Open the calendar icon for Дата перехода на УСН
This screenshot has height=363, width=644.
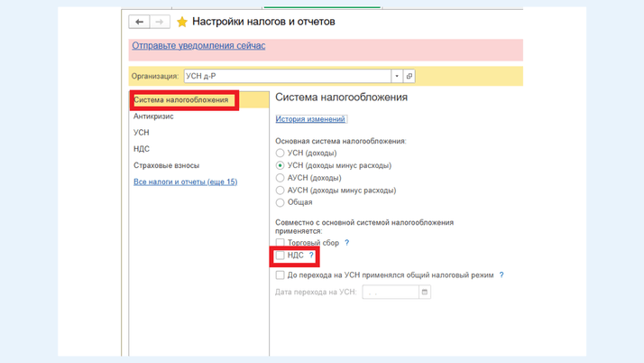click(x=425, y=292)
